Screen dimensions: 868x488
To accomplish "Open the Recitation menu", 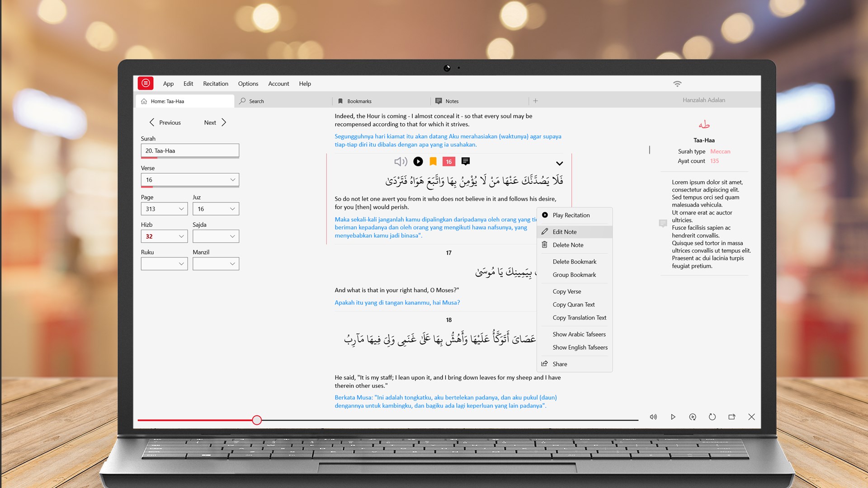I will [x=216, y=84].
